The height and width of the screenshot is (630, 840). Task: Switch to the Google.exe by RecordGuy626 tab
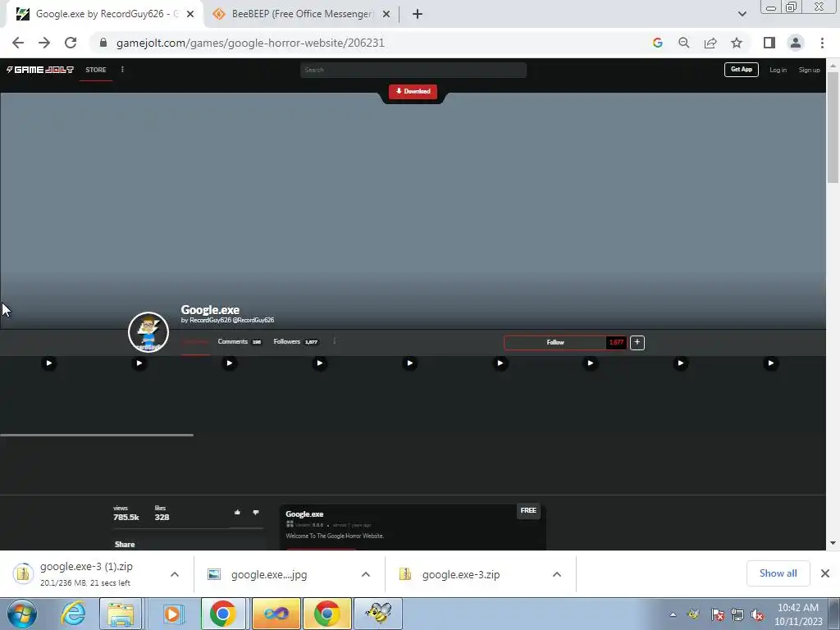(104, 14)
